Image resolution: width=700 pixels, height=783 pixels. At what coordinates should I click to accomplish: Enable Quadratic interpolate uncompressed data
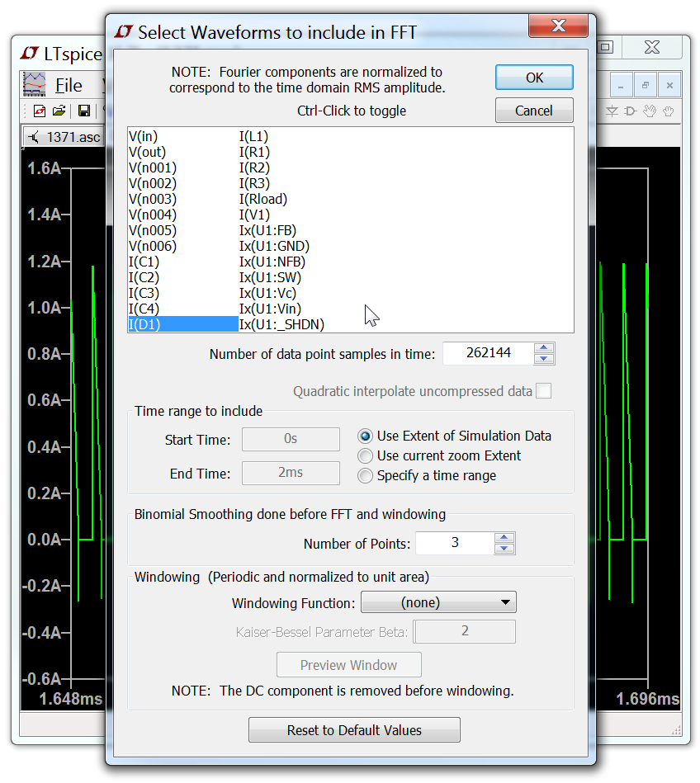click(544, 390)
